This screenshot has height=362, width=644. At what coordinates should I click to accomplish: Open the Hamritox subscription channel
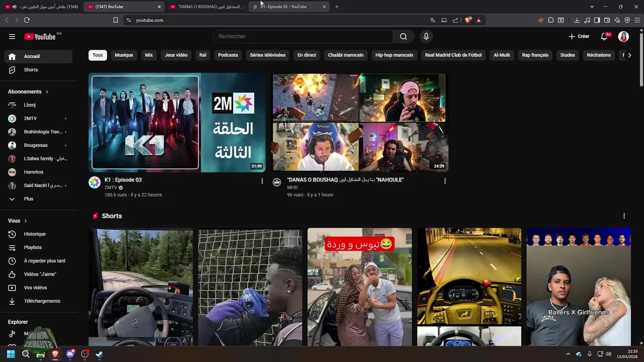pos(38,172)
